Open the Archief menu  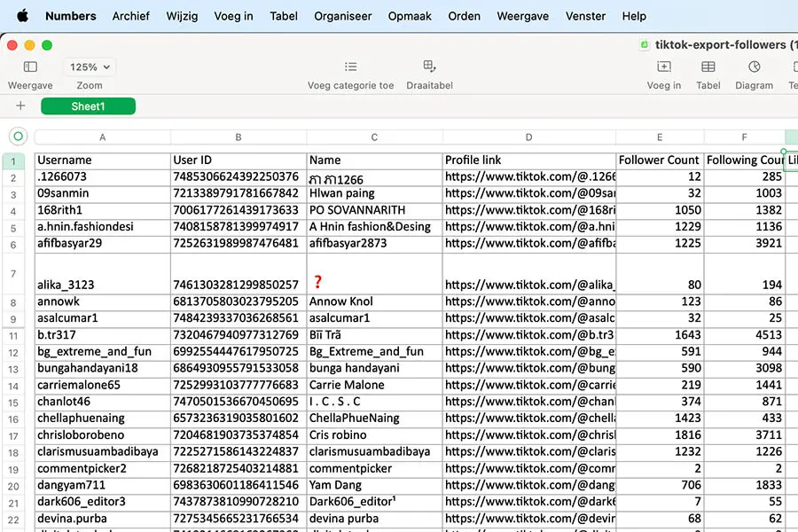[x=131, y=16]
